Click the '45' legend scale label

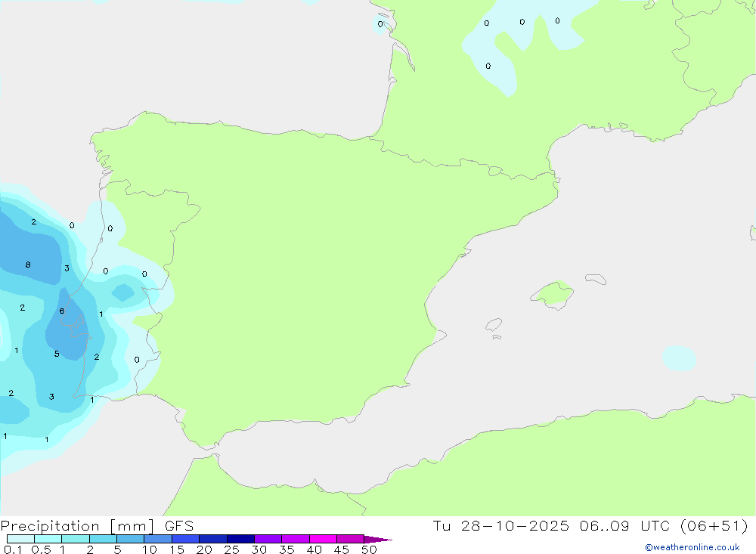click(x=342, y=549)
